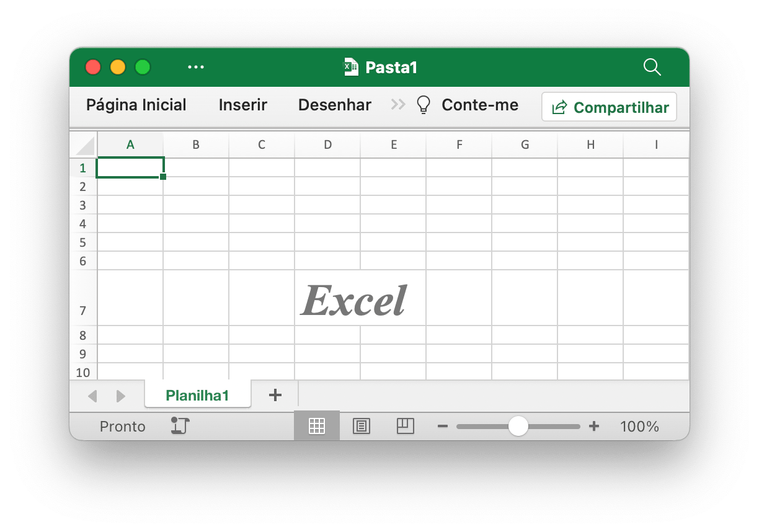Select column F header
Viewport: 759px width, 532px height.
point(459,145)
